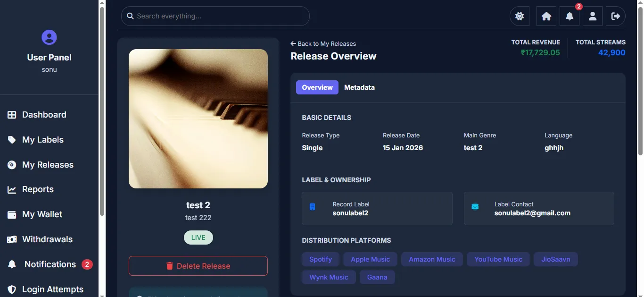Click the Reports chart icon
This screenshot has height=297, width=644.
click(x=12, y=190)
